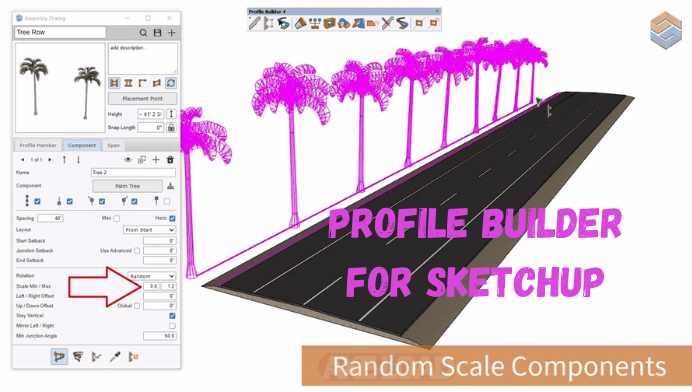Image resolution: width=692 pixels, height=392 pixels.
Task: Move component up with the up arrow
Action: [64, 160]
